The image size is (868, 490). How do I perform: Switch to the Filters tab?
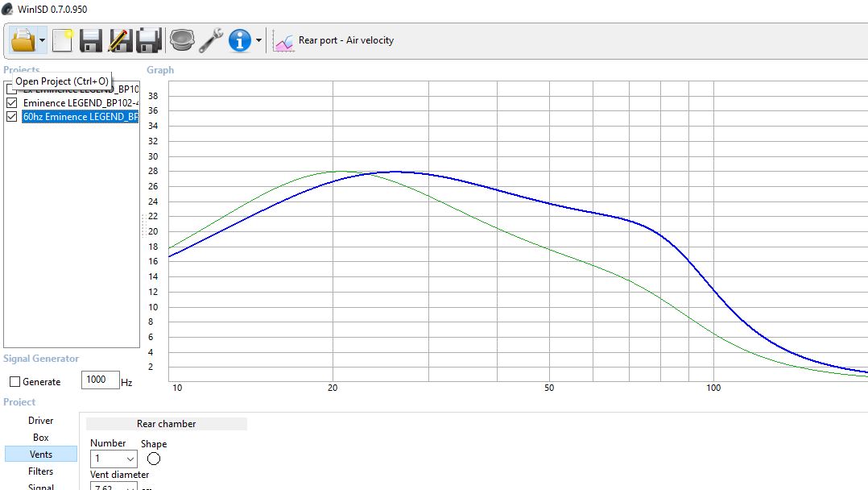click(x=41, y=471)
